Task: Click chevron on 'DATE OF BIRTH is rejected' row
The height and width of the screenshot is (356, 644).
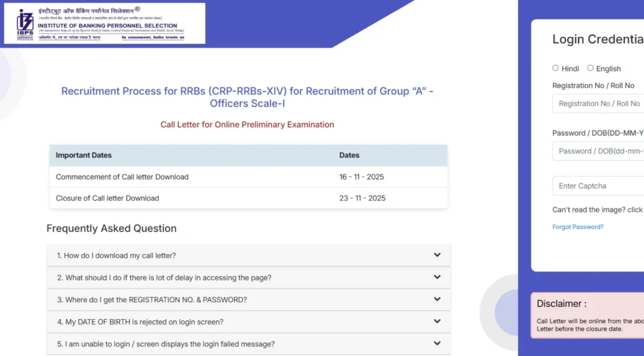Action: [437, 321]
